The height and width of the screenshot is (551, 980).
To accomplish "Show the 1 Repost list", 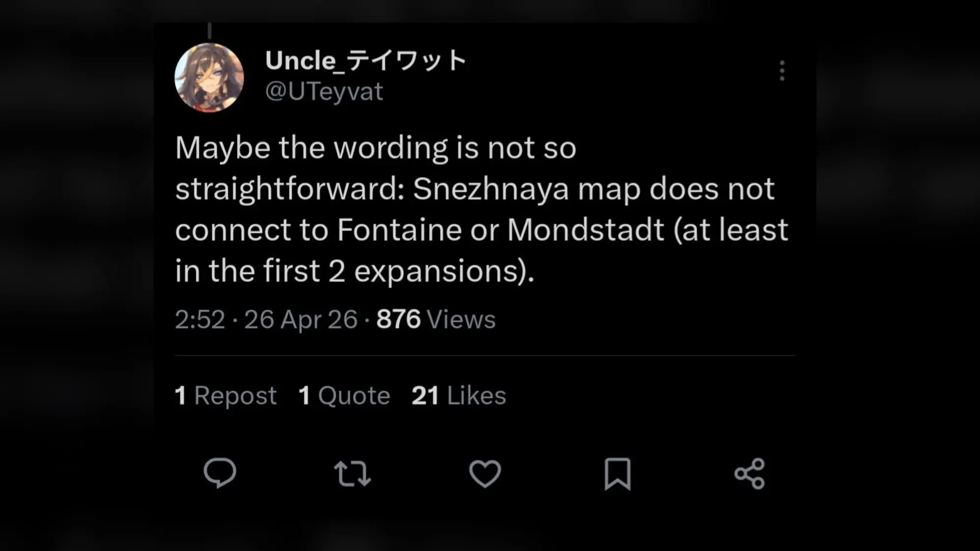I will [226, 395].
